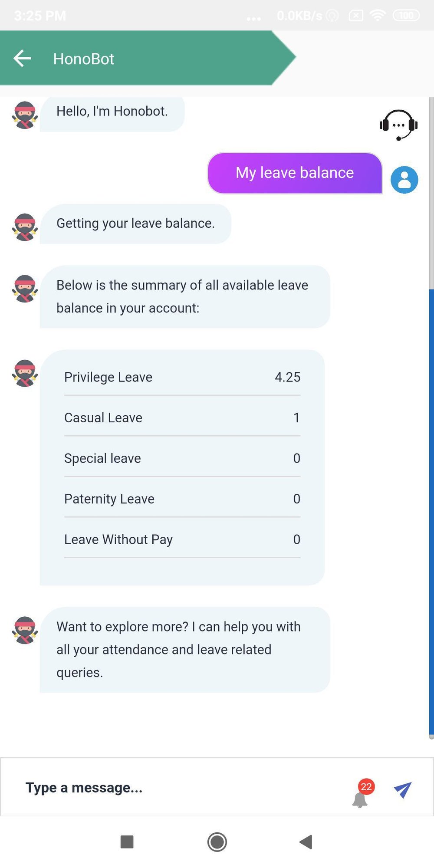Tap the Want to explore more message
The image size is (434, 868).
tap(185, 650)
